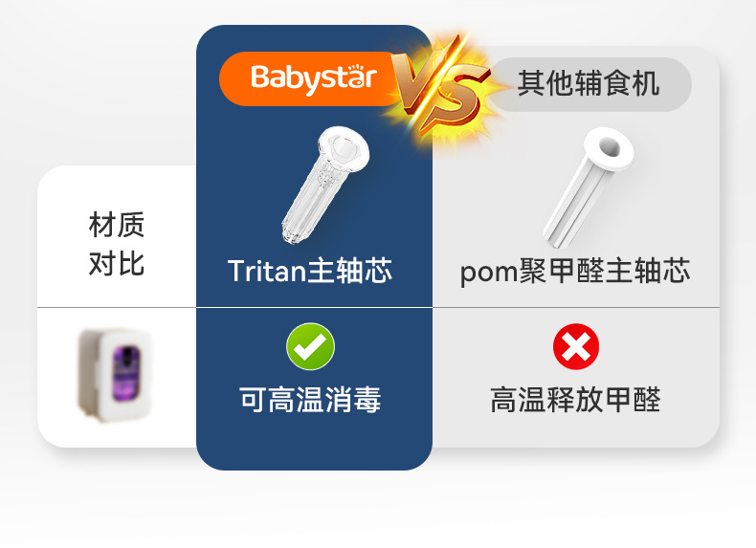Select the 可高温消毒 caption
756x548 pixels.
coord(310,400)
